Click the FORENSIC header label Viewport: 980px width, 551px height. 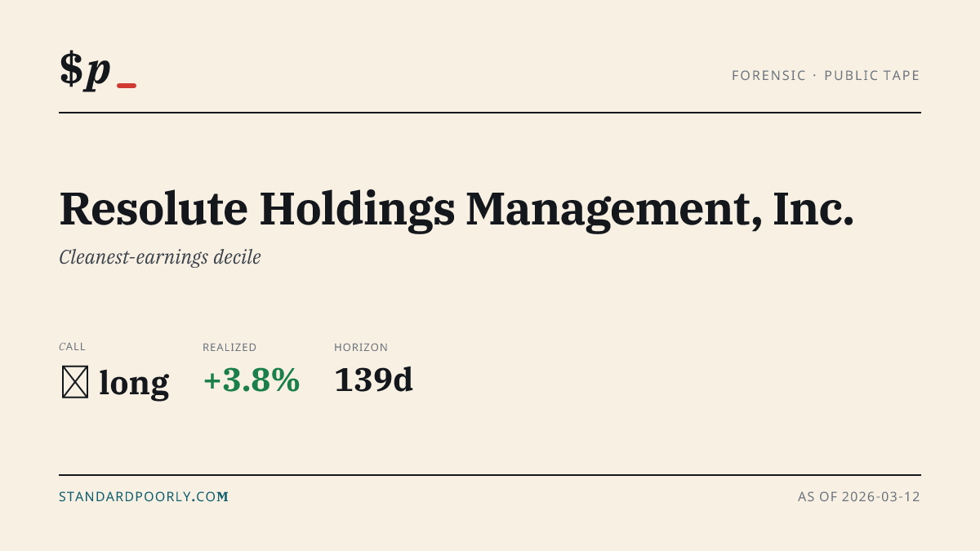pos(768,76)
